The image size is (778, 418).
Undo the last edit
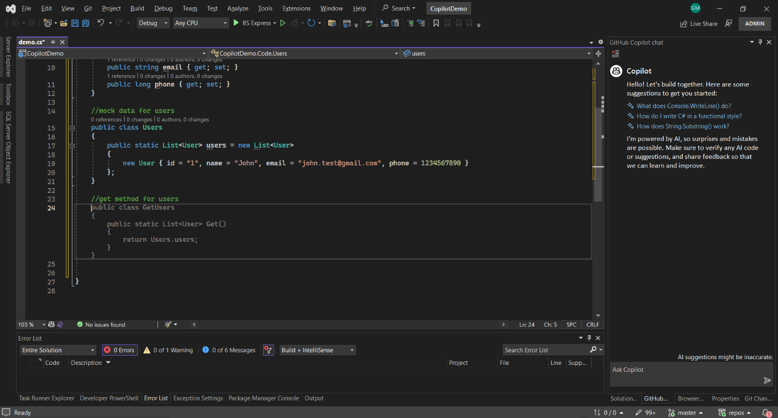pyautogui.click(x=101, y=23)
